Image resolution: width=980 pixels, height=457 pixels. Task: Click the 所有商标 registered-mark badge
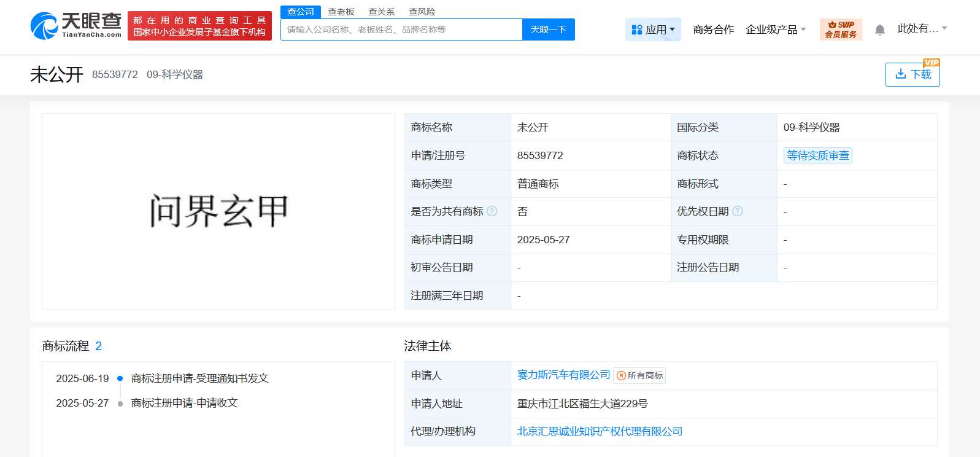pyautogui.click(x=639, y=375)
